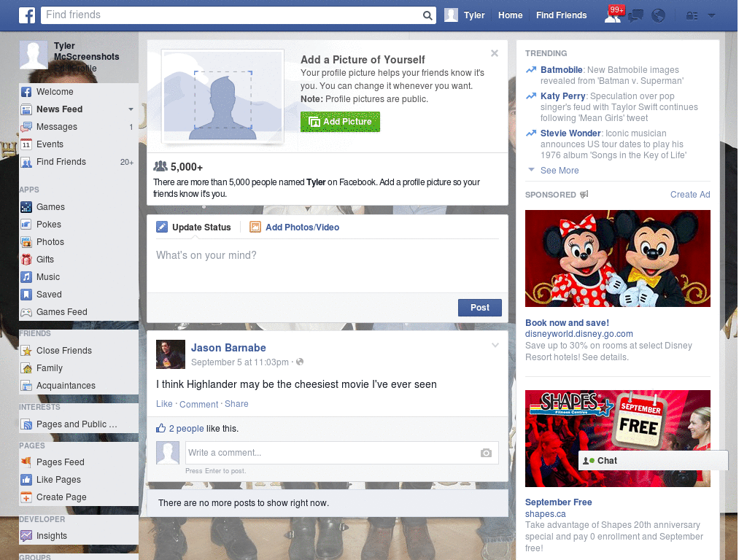Screen dimensions: 747x560
Task: Click the September Free ad title
Action: (558, 502)
